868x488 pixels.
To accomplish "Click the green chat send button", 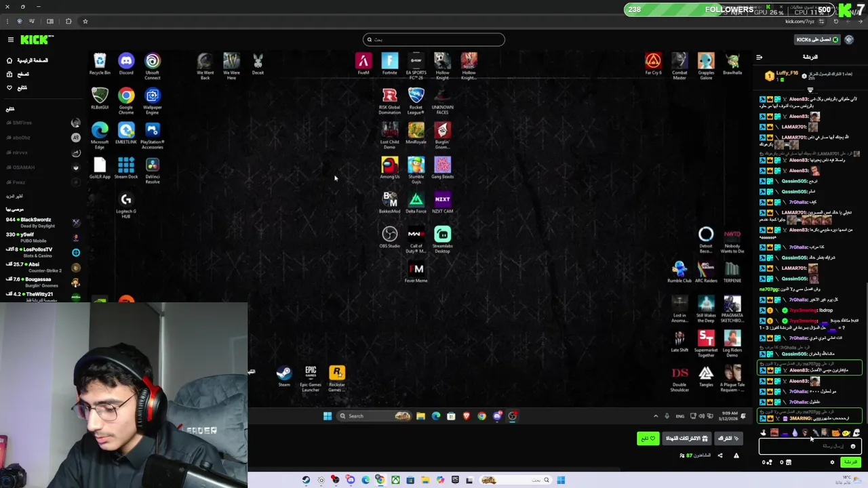I will coord(850,462).
